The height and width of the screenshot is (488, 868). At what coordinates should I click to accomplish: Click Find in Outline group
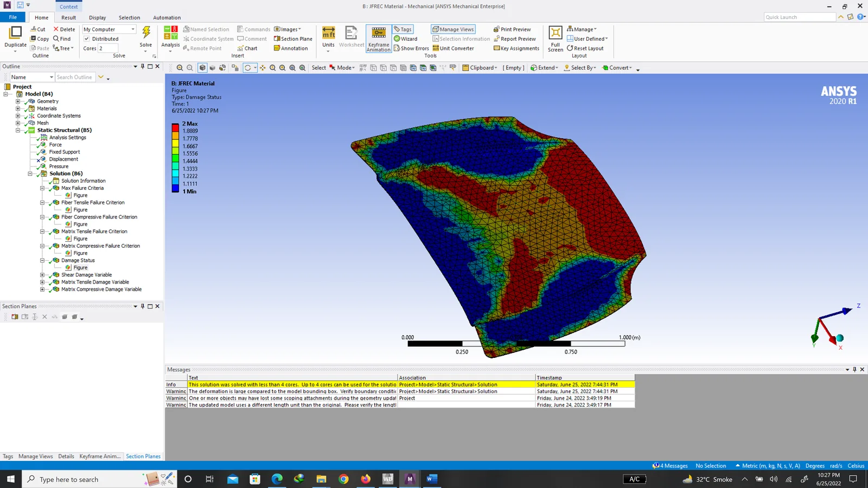62,39
